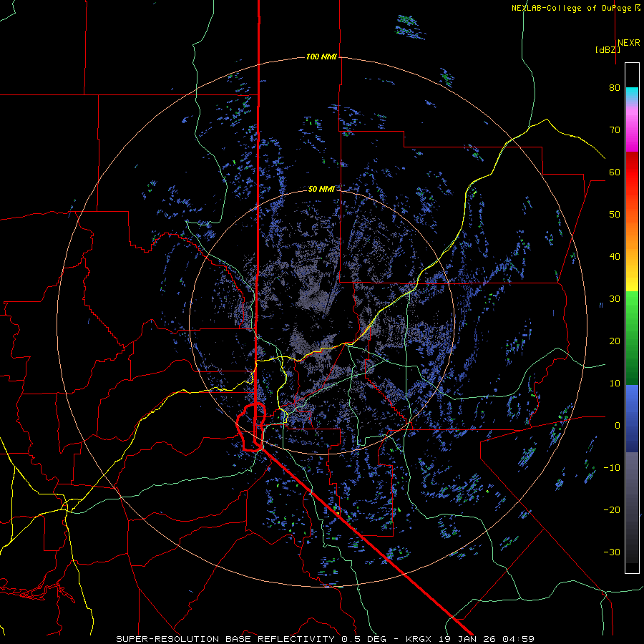Click the -30 dBZ scale value

[612, 552]
